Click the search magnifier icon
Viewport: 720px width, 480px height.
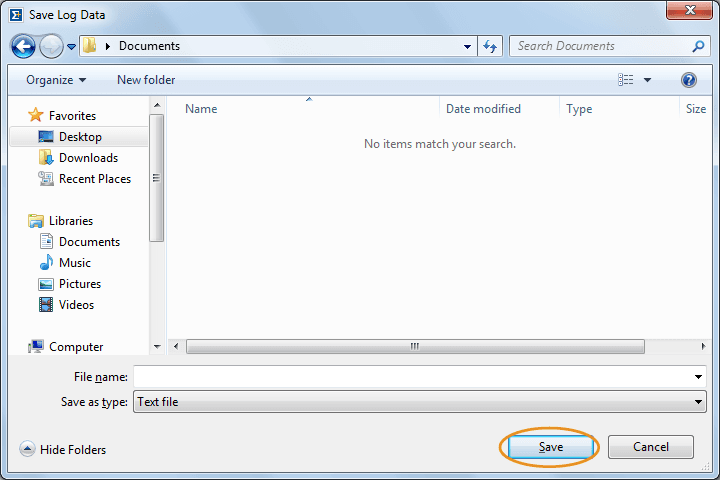click(x=698, y=46)
